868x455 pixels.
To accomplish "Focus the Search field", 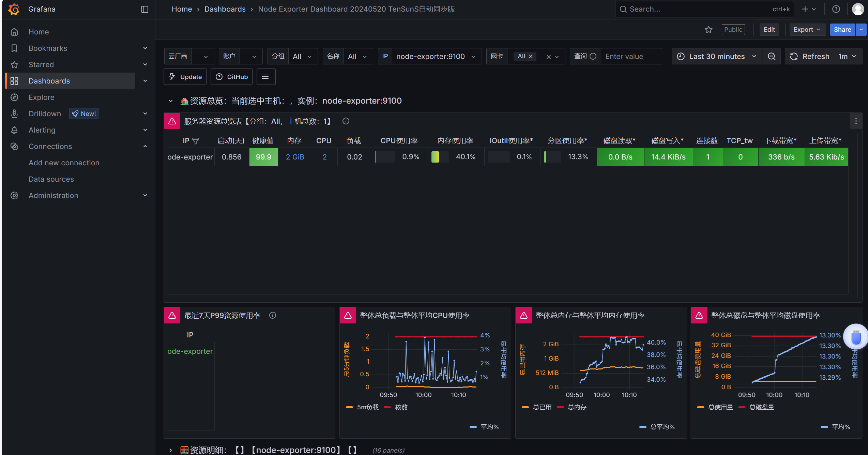I will coord(704,9).
